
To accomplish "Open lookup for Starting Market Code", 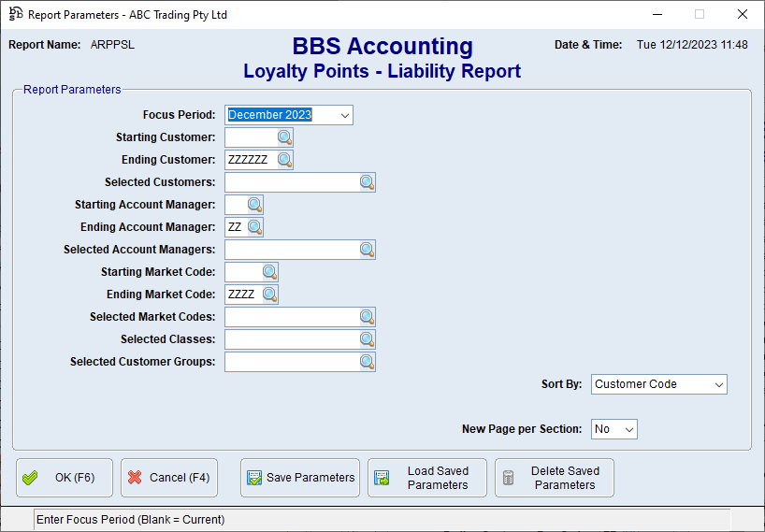I will 269,272.
